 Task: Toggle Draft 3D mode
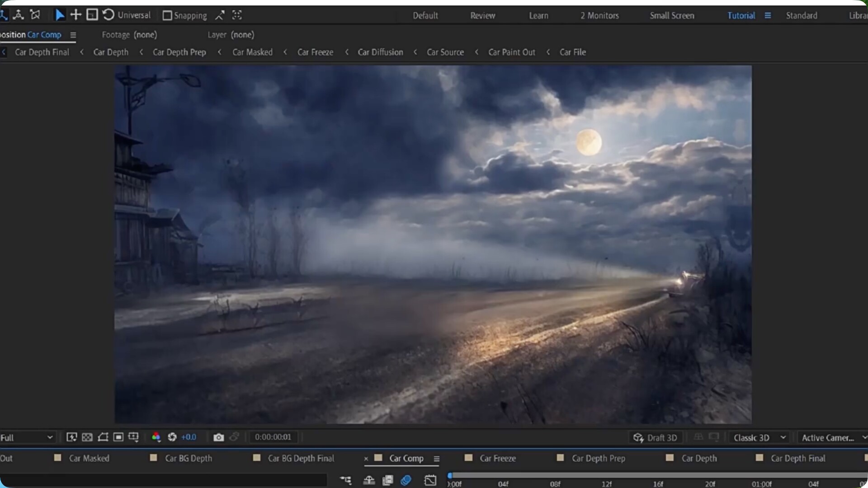pos(656,437)
